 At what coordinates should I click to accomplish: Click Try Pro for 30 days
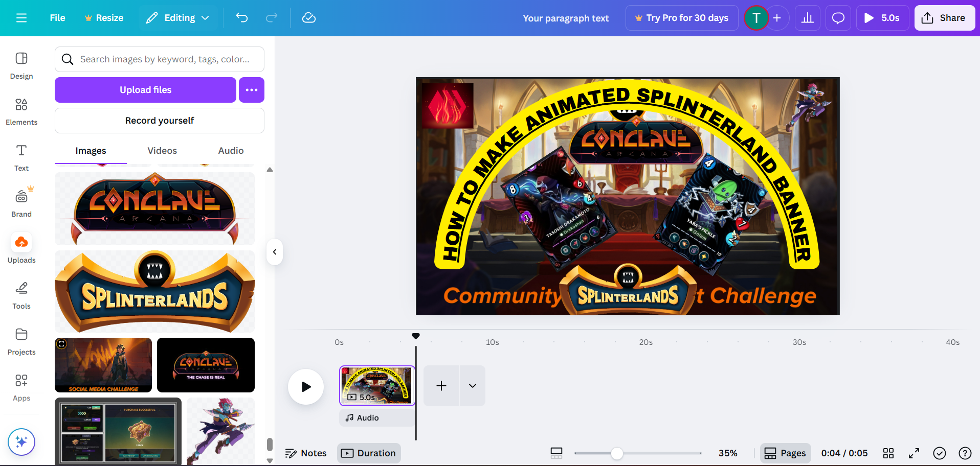coord(682,18)
